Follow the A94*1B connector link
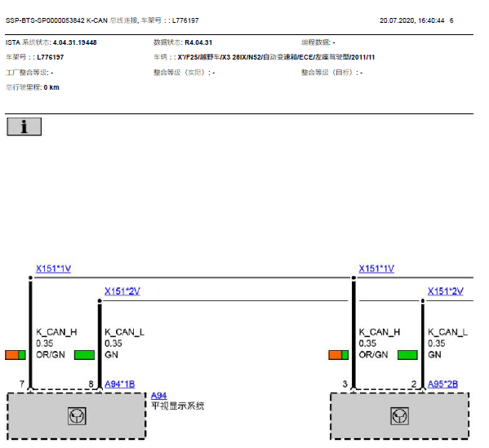489x448 pixels. [120, 384]
